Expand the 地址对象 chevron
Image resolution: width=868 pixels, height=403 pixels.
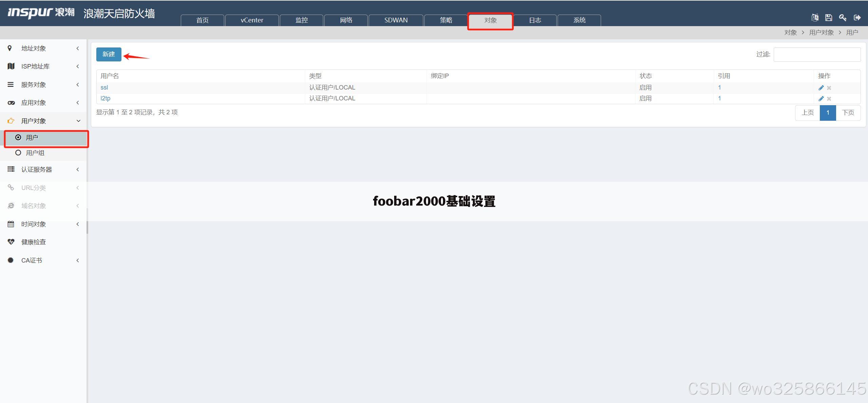[x=78, y=48]
